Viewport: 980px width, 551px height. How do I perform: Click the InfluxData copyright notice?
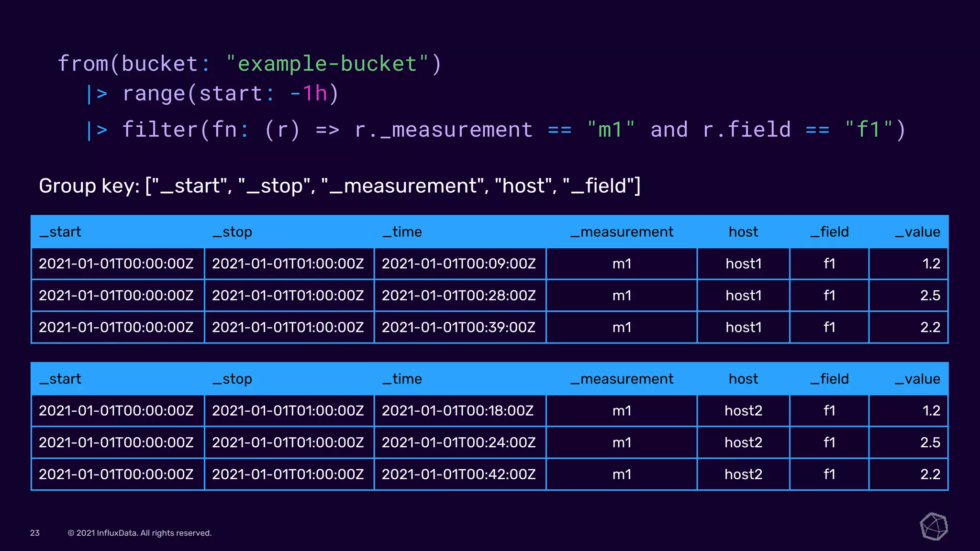point(140,533)
